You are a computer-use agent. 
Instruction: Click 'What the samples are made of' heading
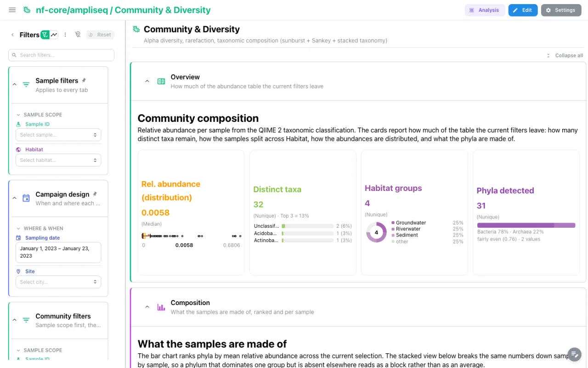point(212,344)
